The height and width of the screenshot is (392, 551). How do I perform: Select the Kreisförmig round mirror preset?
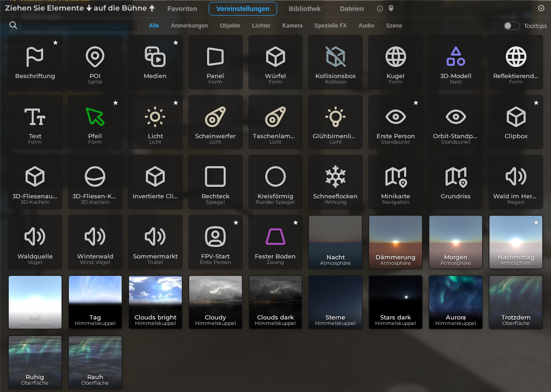(275, 182)
